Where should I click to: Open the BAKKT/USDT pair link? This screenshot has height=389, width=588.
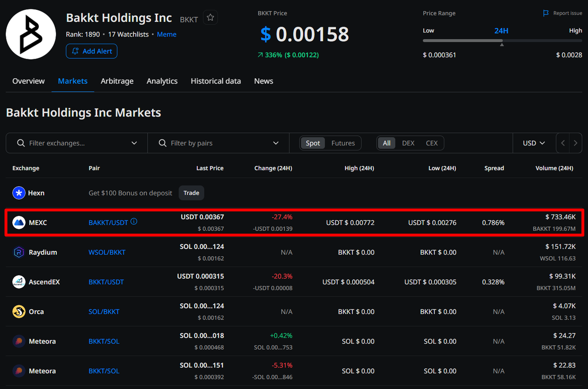(x=108, y=223)
